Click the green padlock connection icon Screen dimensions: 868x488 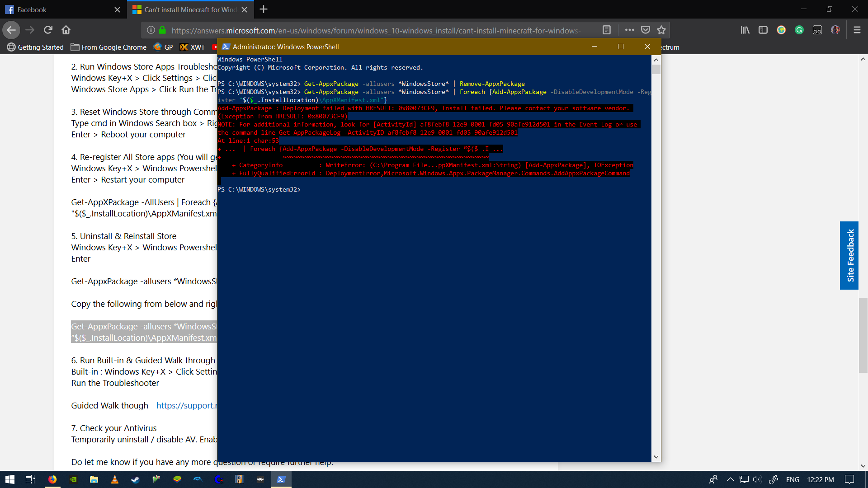162,30
